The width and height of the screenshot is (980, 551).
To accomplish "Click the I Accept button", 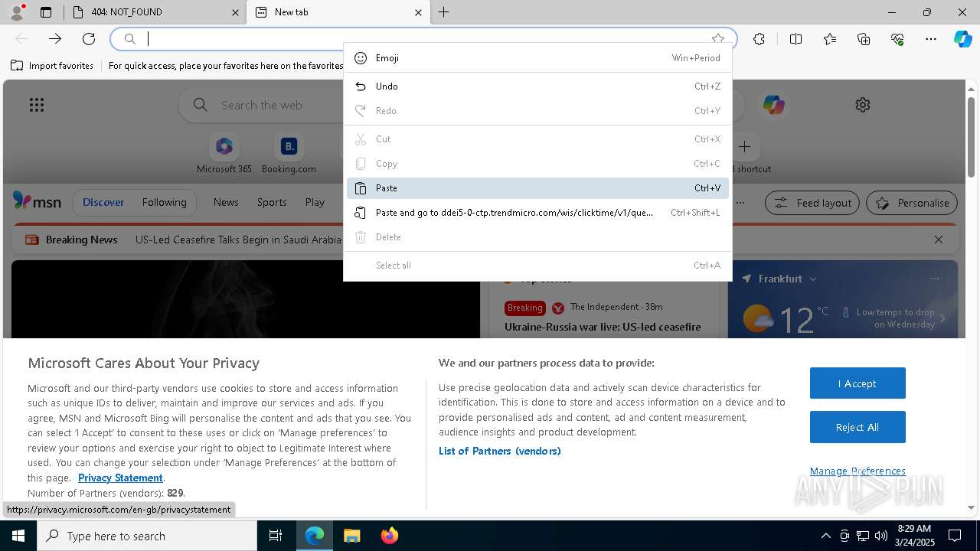I will point(857,383).
